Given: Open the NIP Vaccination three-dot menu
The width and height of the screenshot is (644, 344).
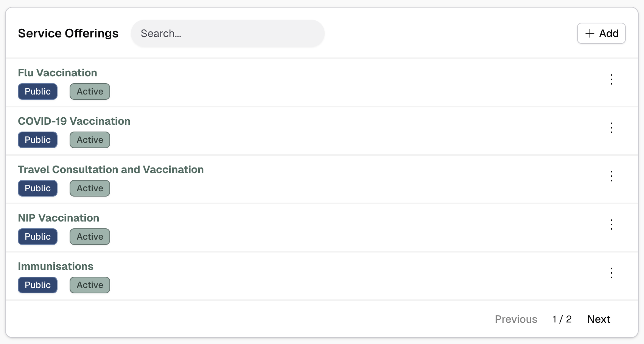Looking at the screenshot, I should tap(611, 225).
